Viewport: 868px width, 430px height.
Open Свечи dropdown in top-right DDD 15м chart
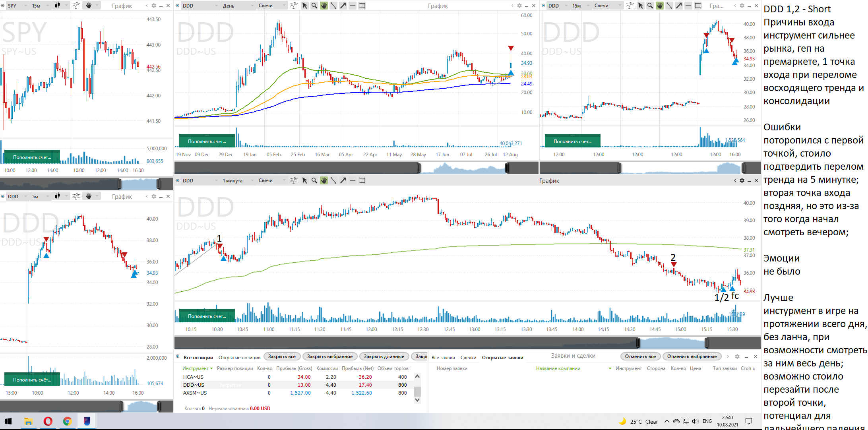[x=608, y=6]
